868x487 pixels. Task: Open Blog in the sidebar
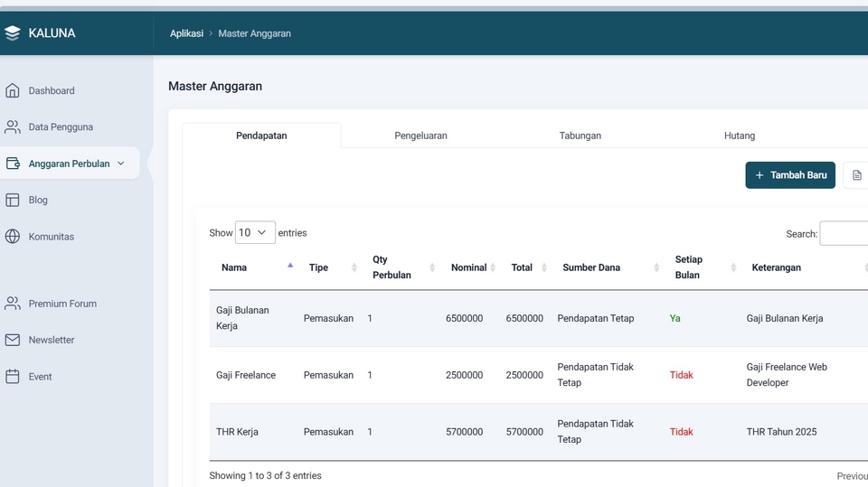click(x=38, y=200)
